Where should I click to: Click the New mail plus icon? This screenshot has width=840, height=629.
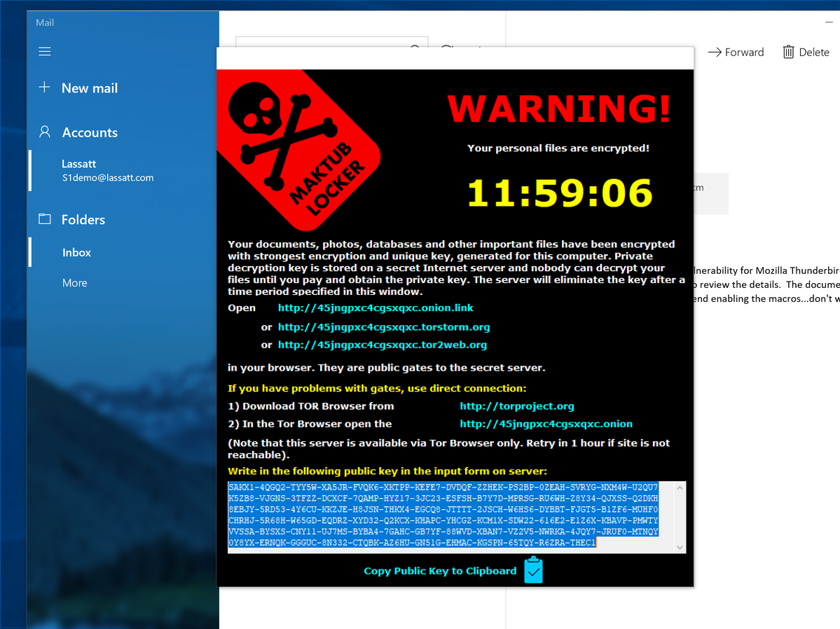click(45, 88)
